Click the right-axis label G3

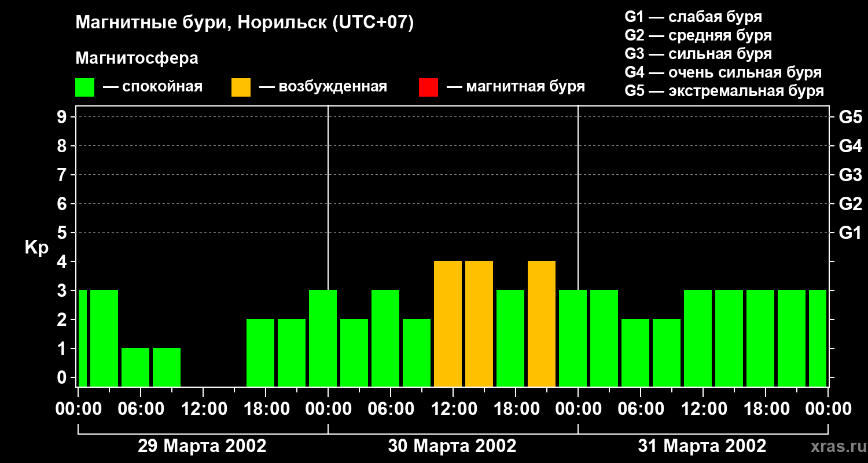(850, 175)
